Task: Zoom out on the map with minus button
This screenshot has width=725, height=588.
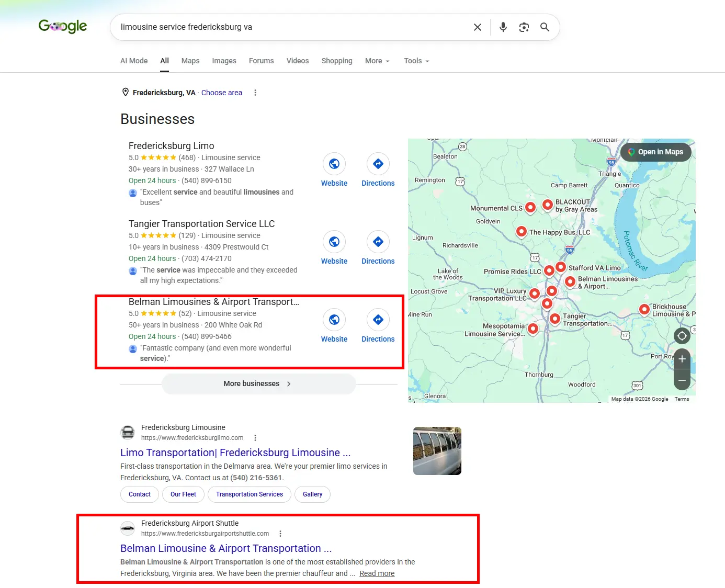Action: click(x=682, y=380)
